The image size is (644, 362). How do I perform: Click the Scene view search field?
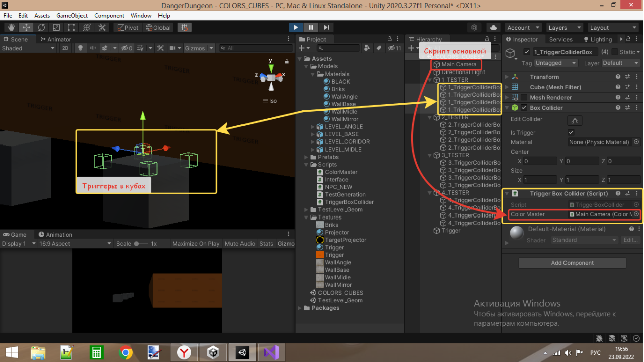tap(256, 48)
